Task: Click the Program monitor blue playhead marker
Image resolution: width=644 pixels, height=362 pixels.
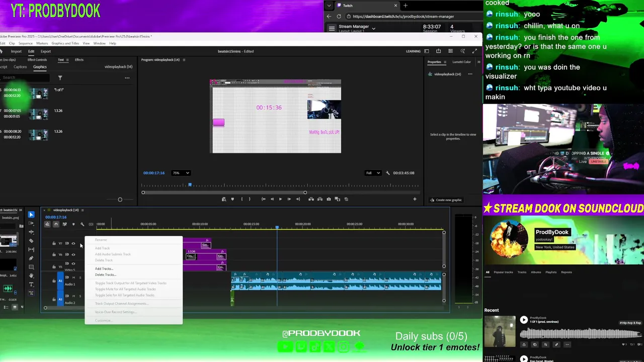Action: (190, 186)
